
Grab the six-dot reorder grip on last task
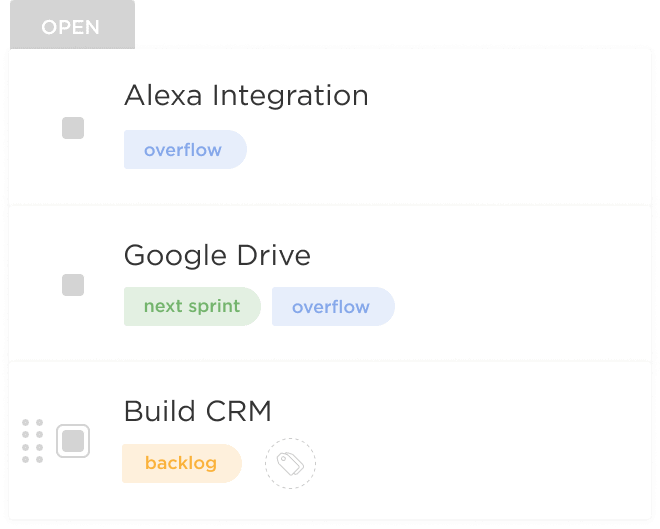click(33, 441)
